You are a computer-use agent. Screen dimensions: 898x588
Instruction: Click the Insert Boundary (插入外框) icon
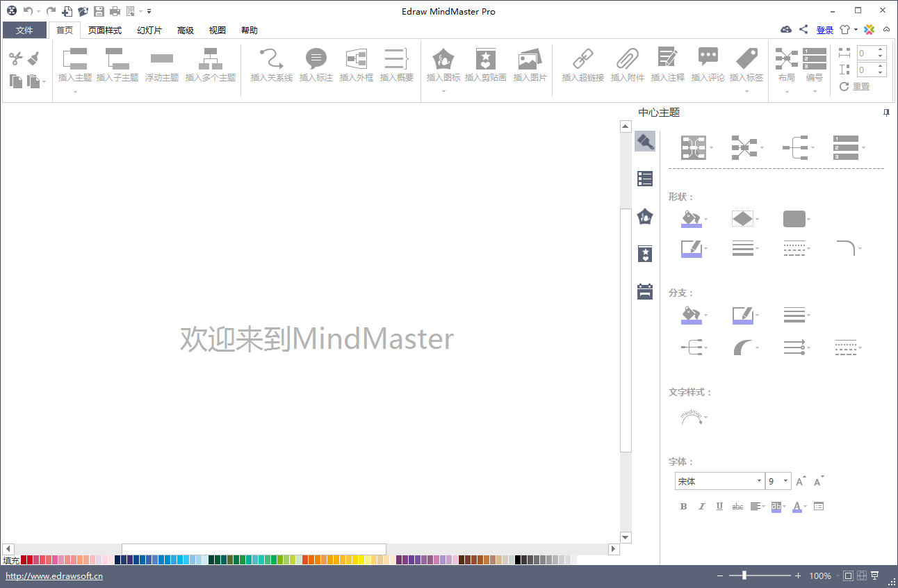(x=357, y=59)
